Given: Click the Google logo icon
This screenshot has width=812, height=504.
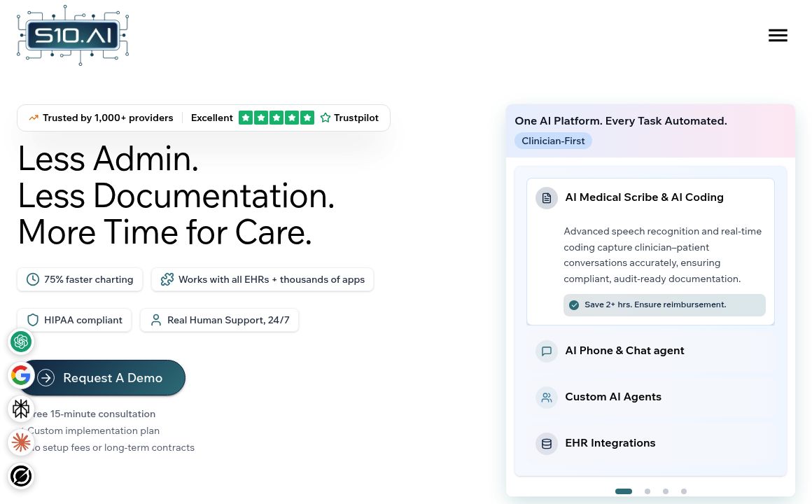Looking at the screenshot, I should pyautogui.click(x=21, y=376).
